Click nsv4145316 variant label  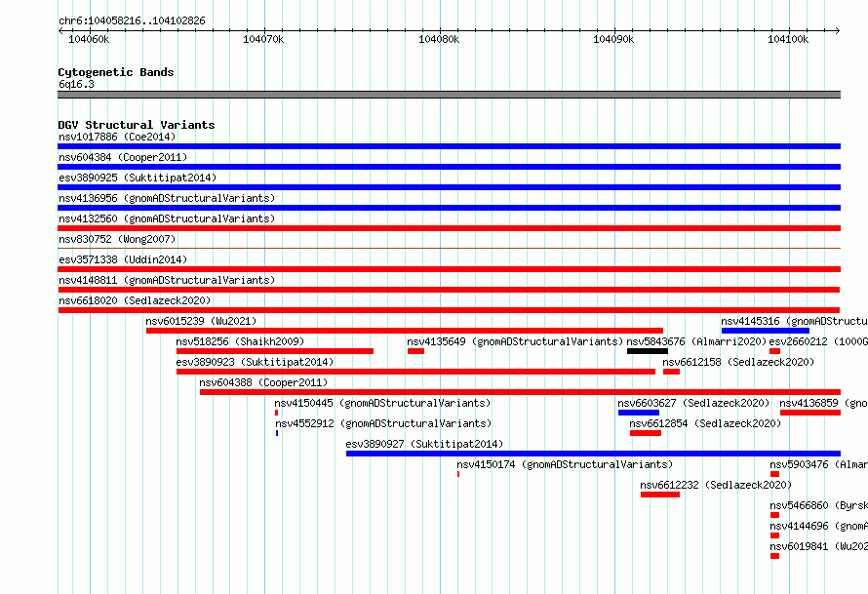795,321
